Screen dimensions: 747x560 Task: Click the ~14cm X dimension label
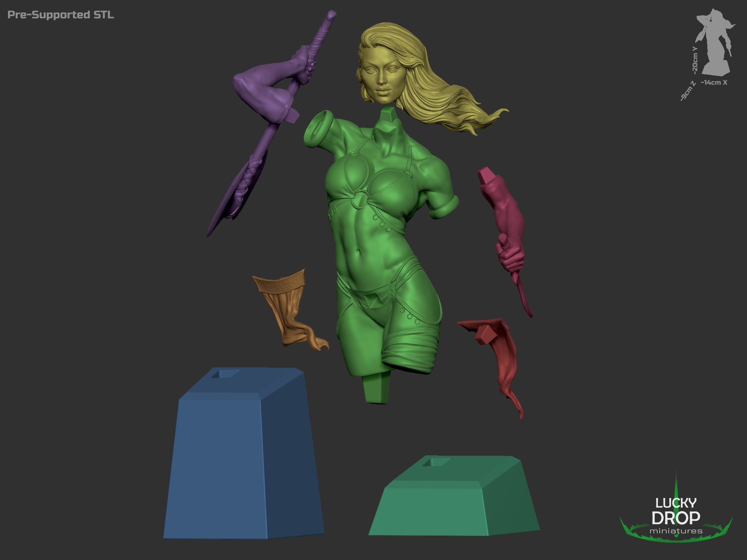(714, 82)
